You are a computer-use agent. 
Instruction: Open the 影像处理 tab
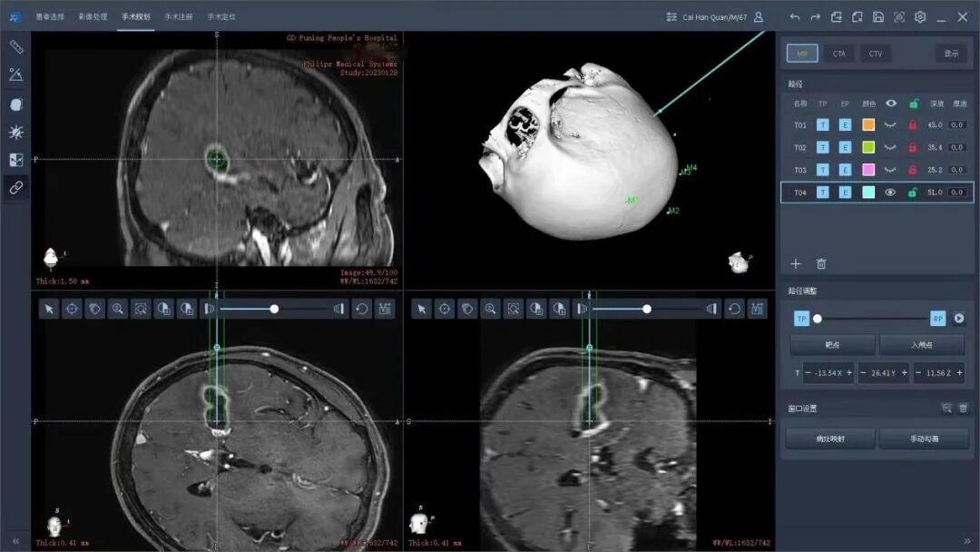click(x=93, y=17)
